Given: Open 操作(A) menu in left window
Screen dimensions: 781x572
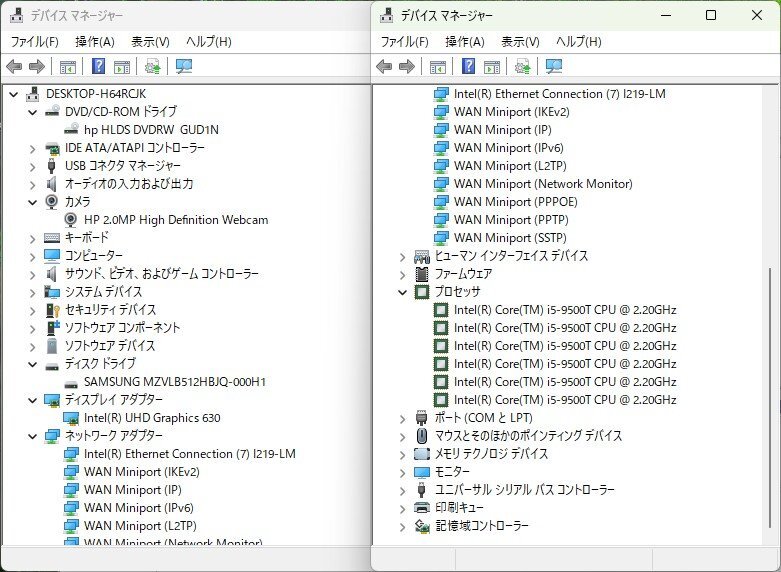Looking at the screenshot, I should [x=95, y=42].
